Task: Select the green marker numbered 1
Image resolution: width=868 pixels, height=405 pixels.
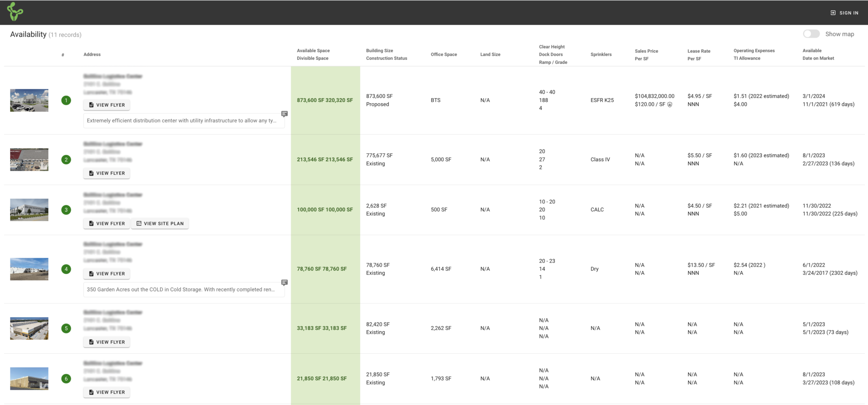Action: pos(66,100)
